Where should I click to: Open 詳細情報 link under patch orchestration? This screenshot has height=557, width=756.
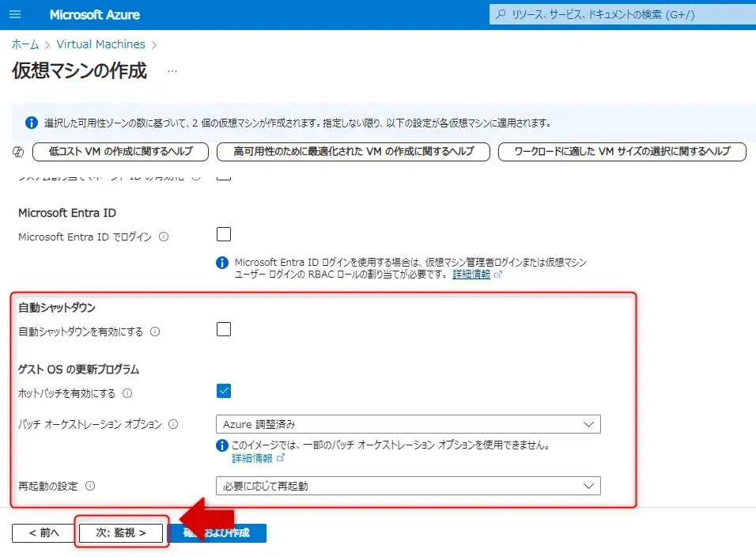coord(252,458)
